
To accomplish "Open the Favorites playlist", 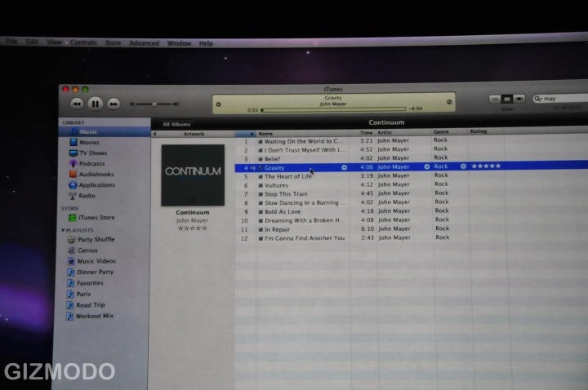I will pos(85,283).
